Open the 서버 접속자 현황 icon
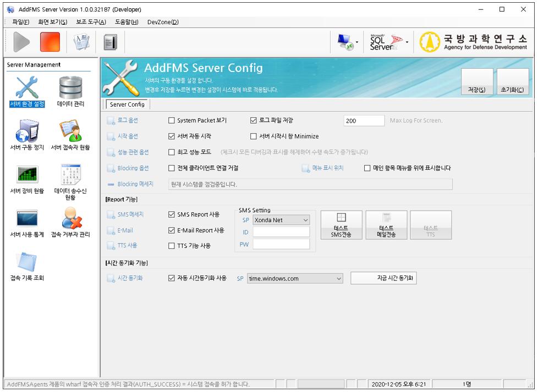Image resolution: width=538 pixels, height=392 pixels. pos(70,131)
